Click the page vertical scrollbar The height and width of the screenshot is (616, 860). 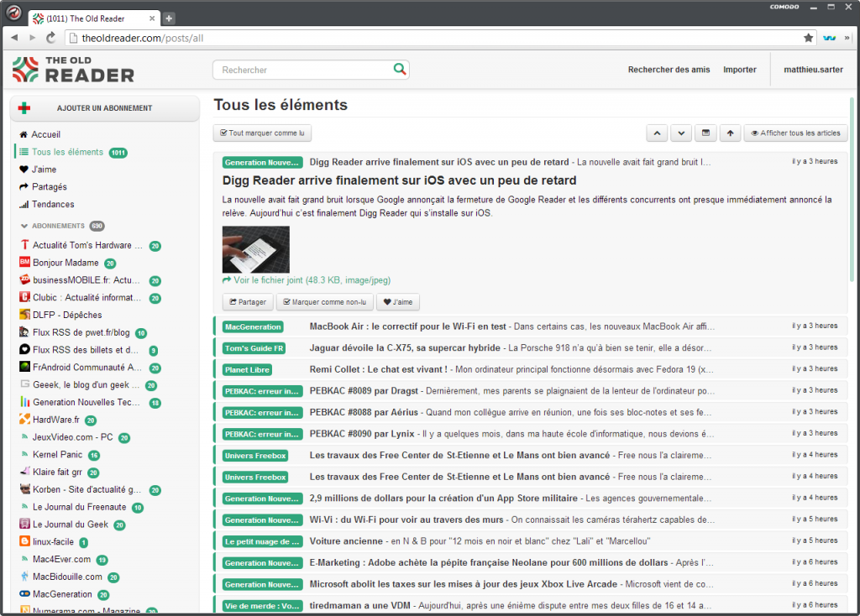coord(852,189)
